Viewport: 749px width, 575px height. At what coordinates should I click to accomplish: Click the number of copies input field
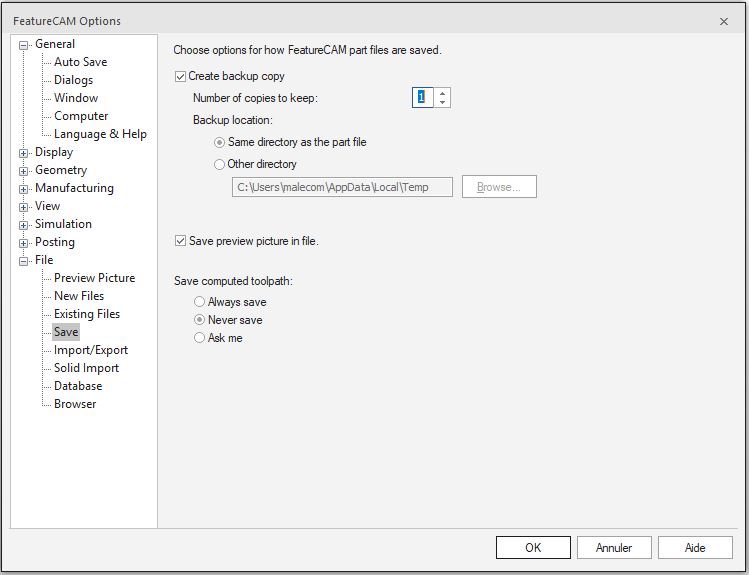click(x=424, y=97)
